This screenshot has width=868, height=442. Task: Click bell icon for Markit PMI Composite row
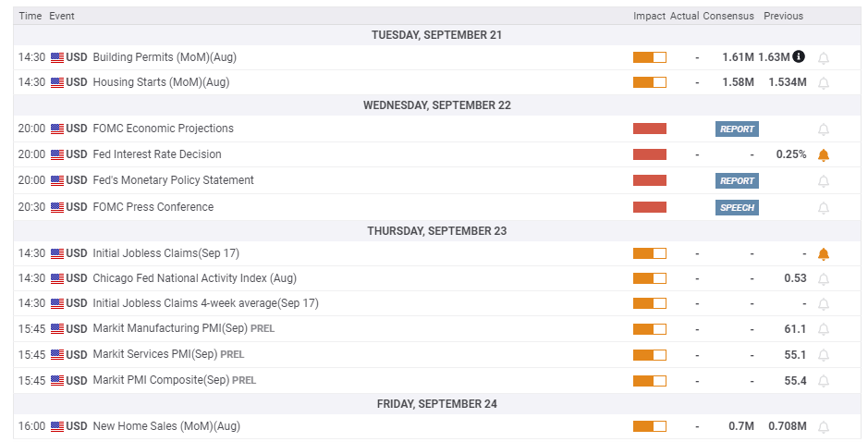(824, 381)
